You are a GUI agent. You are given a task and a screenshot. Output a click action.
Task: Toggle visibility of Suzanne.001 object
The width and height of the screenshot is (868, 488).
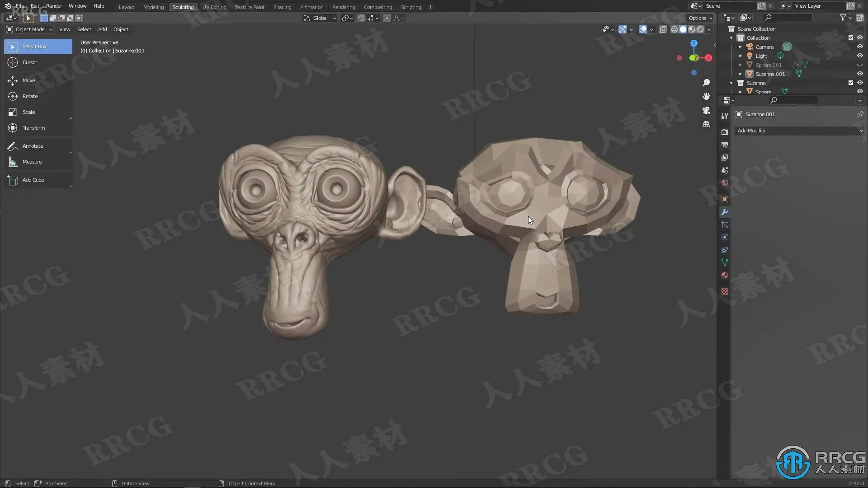[x=859, y=74]
